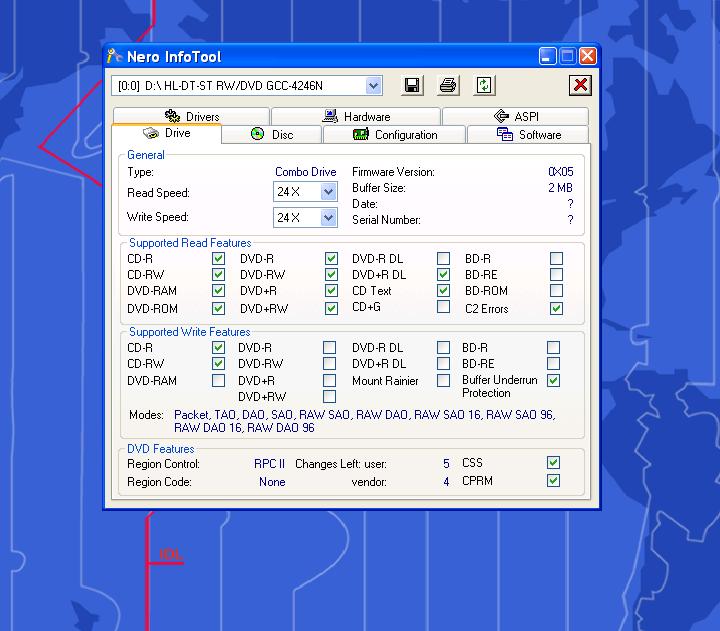Click the Print icon in toolbar
The width and height of the screenshot is (720, 631).
click(448, 86)
